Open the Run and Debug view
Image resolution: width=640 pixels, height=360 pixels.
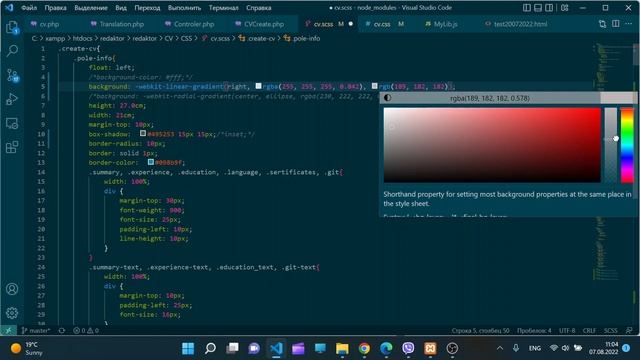tap(12, 99)
